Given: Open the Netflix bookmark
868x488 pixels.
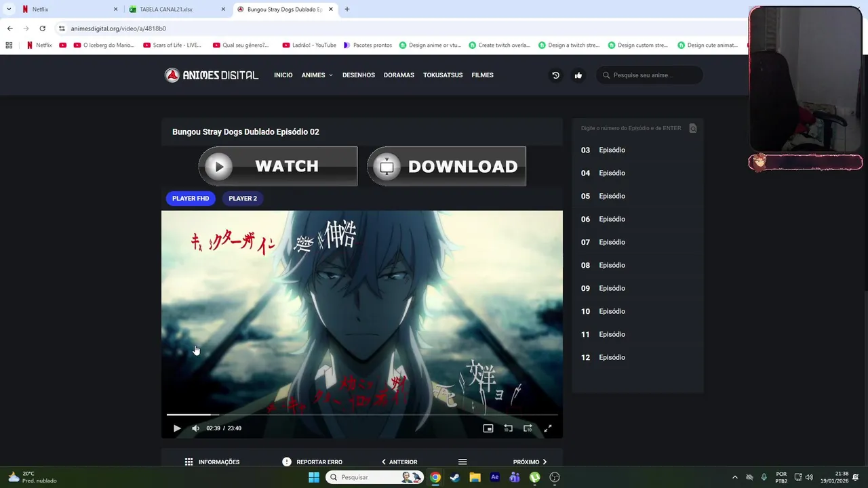Looking at the screenshot, I should tap(39, 45).
